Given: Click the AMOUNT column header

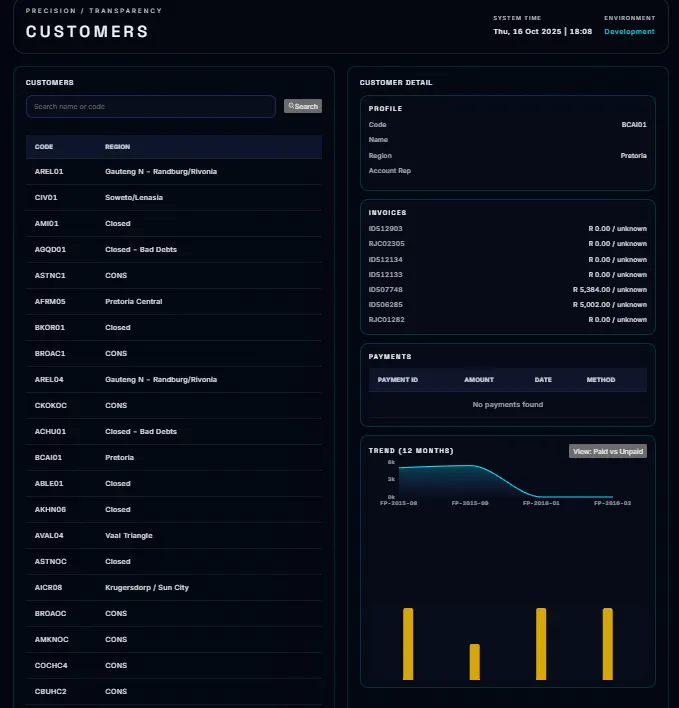Looking at the screenshot, I should [x=479, y=380].
